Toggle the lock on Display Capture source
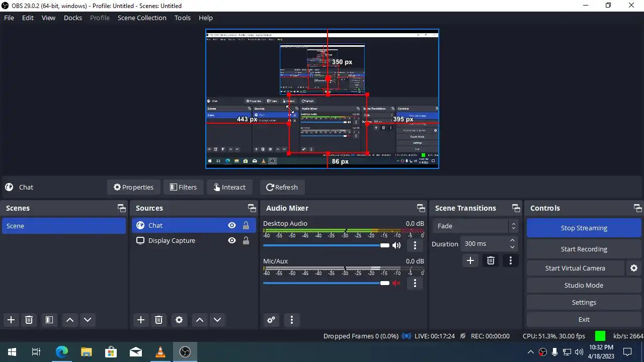644x362 pixels. coord(246,240)
